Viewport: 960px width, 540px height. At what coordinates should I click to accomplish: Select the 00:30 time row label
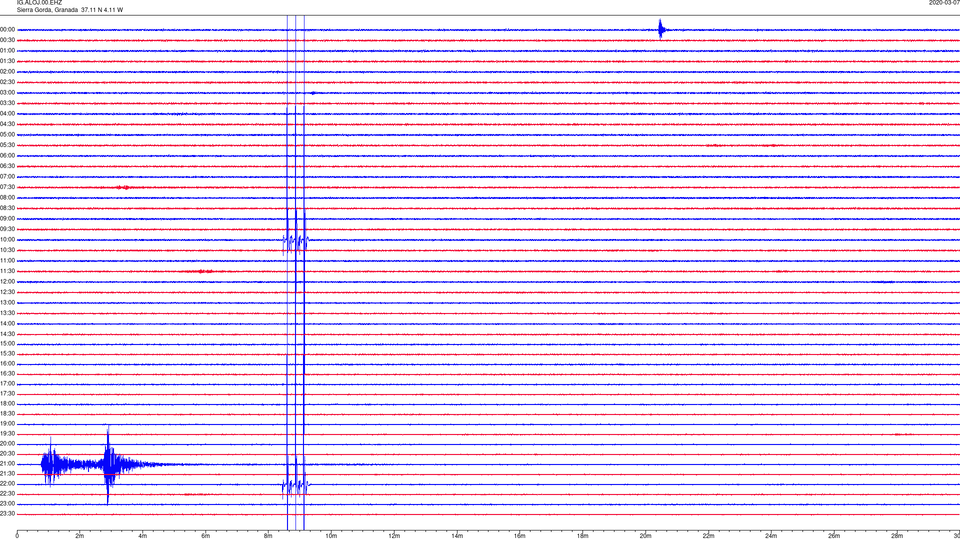click(8, 40)
